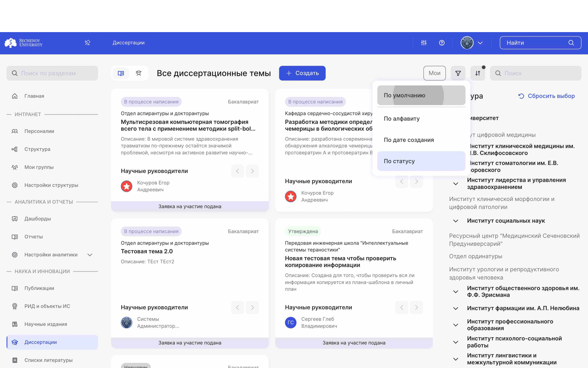Select sort option По статусу
Viewport: 588px width, 368px height.
421,161
